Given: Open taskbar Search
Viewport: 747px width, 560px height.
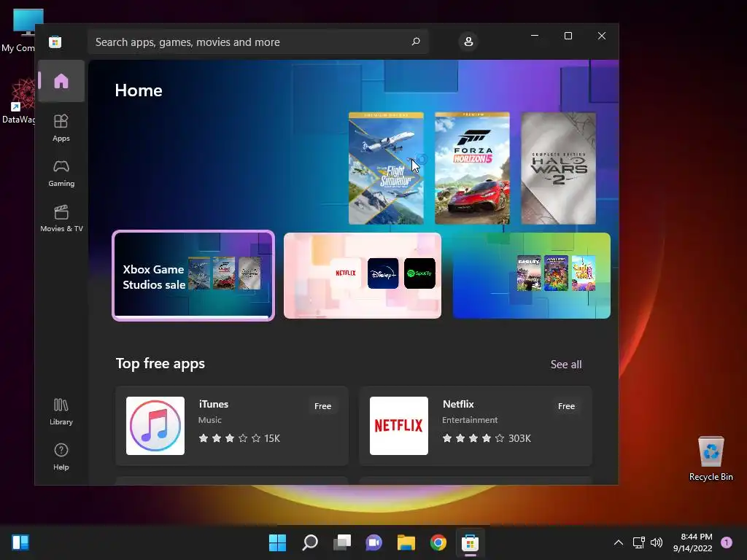Looking at the screenshot, I should coord(309,542).
